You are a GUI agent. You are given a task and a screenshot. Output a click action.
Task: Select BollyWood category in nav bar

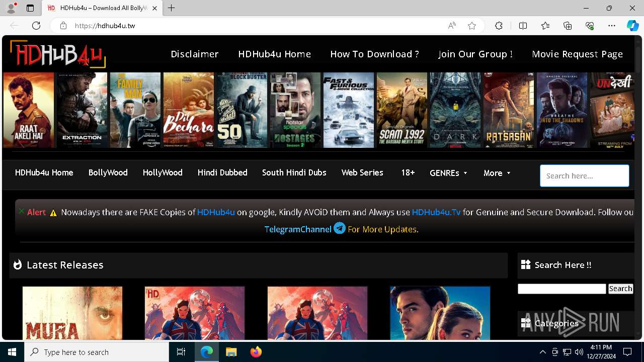coord(108,172)
